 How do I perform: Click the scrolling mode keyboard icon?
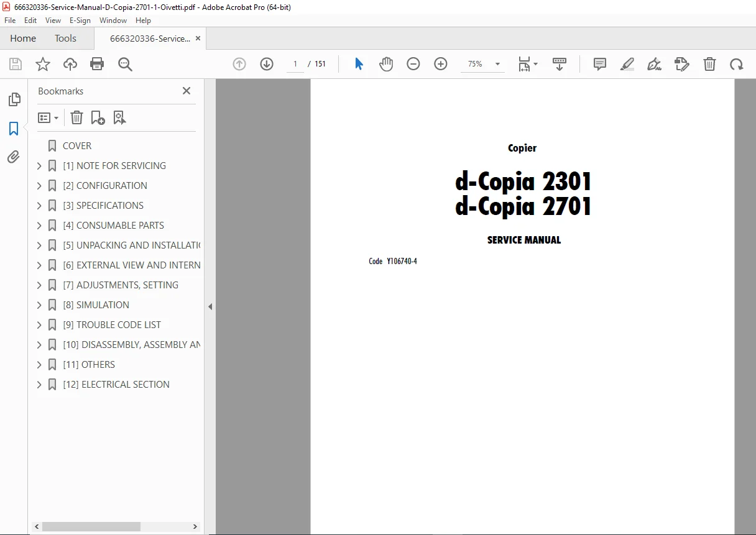click(560, 64)
